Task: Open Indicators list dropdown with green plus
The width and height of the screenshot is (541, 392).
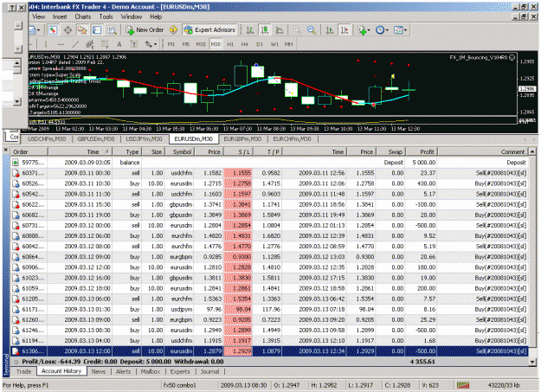Action: (364, 30)
